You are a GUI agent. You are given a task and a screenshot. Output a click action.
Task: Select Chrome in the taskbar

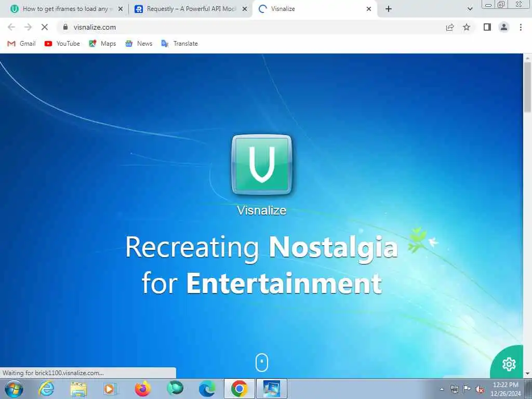coord(239,389)
